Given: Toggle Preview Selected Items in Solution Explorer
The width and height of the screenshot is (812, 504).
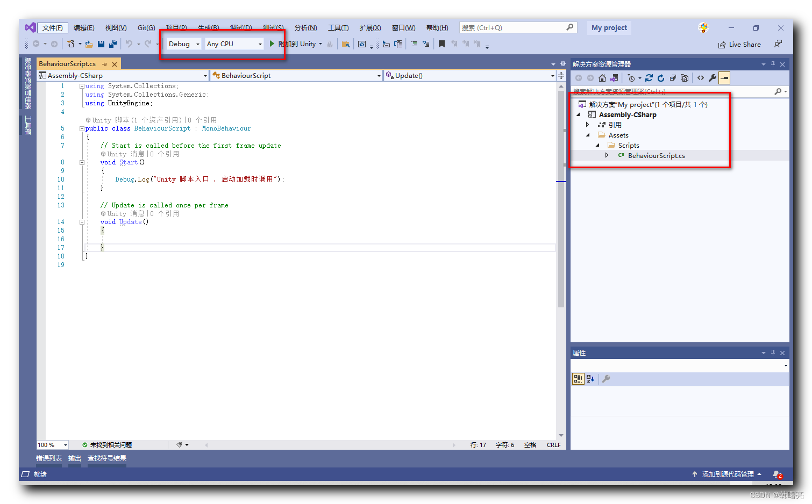Looking at the screenshot, I should point(724,78).
